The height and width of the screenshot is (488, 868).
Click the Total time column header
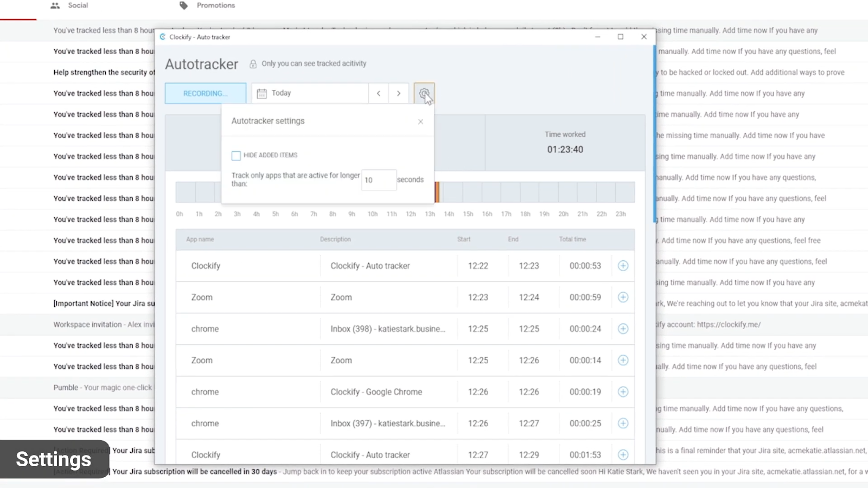572,239
